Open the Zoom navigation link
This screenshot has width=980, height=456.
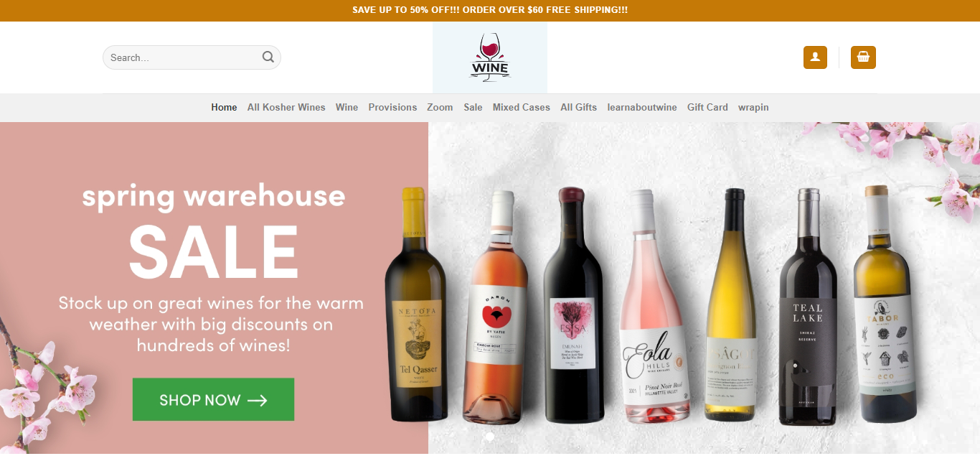click(440, 107)
